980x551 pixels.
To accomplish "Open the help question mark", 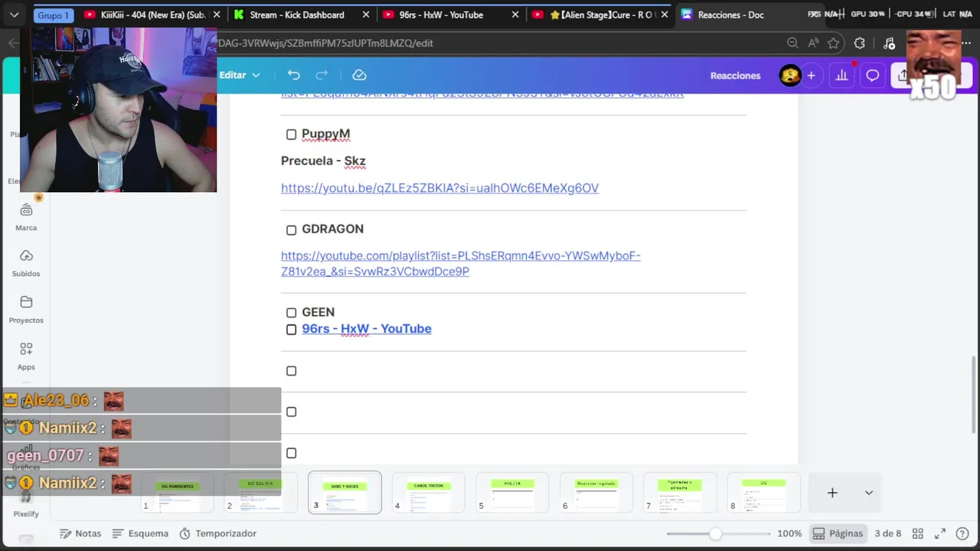I will pyautogui.click(x=962, y=533).
